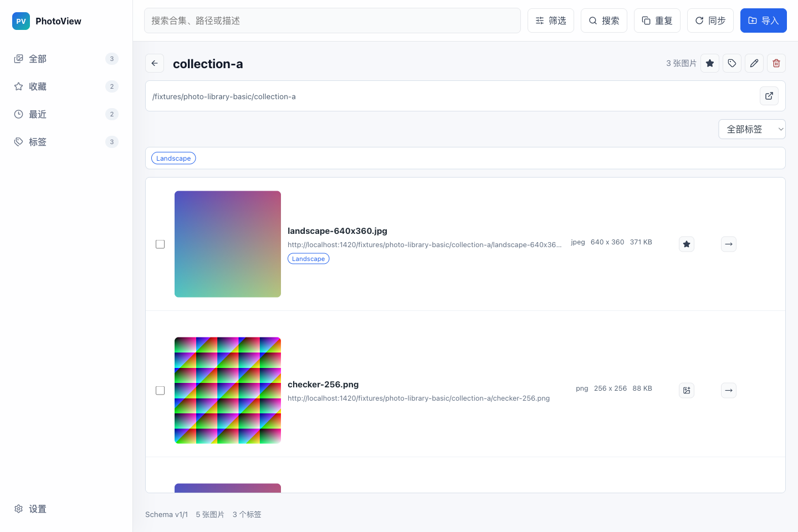798x532 pixels.
Task: Expand the 全部标签 tag filter dropdown
Action: pyautogui.click(x=752, y=129)
